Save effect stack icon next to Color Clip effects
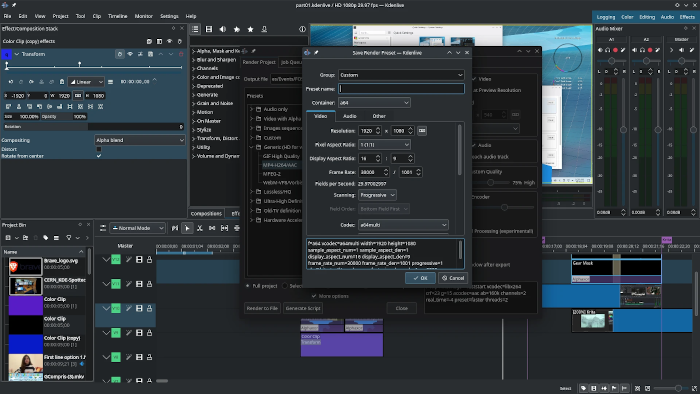The width and height of the screenshot is (700, 394). point(149,41)
